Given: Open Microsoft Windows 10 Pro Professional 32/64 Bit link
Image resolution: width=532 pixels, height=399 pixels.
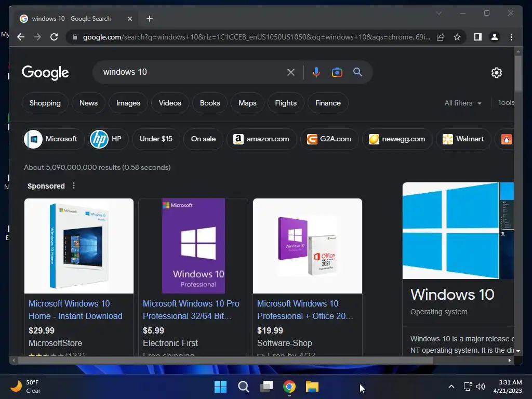Looking at the screenshot, I should click(x=191, y=310).
